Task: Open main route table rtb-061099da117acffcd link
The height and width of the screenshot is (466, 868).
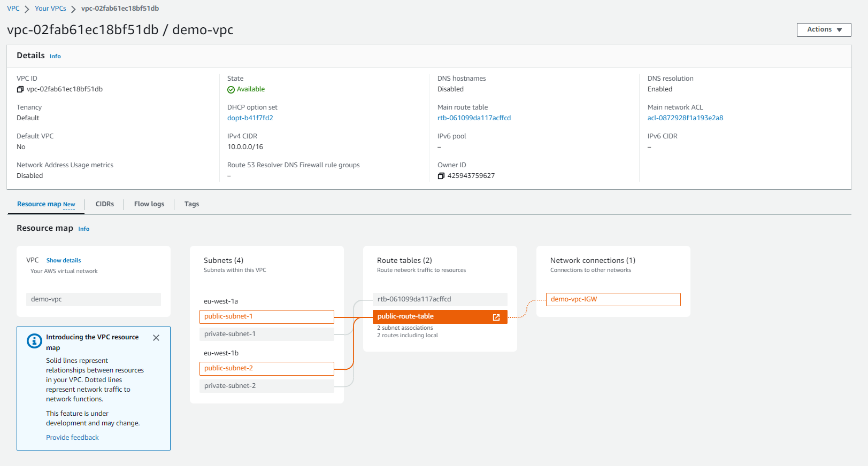Action: 474,118
